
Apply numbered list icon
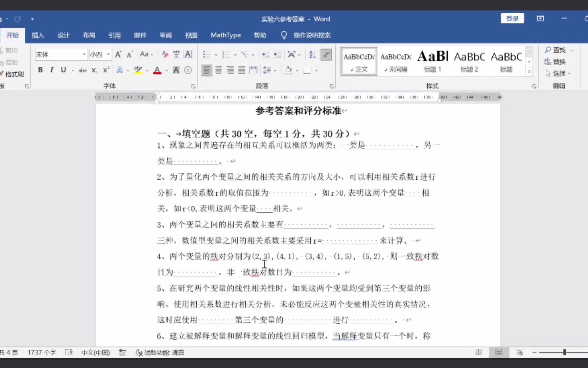[x=226, y=55]
